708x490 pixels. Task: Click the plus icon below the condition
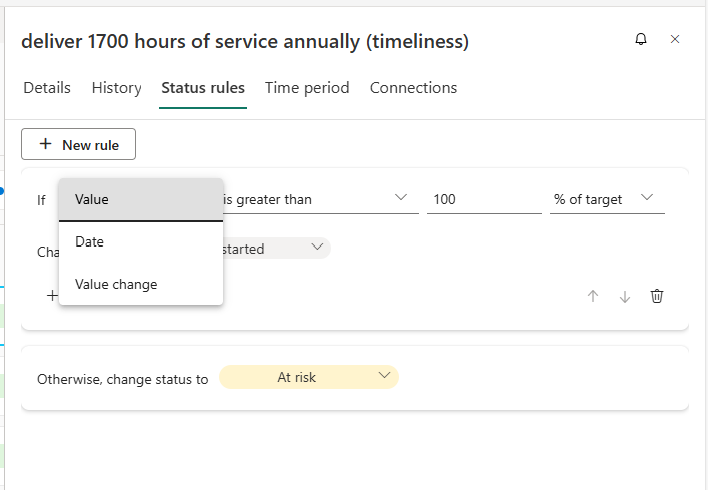[52, 296]
